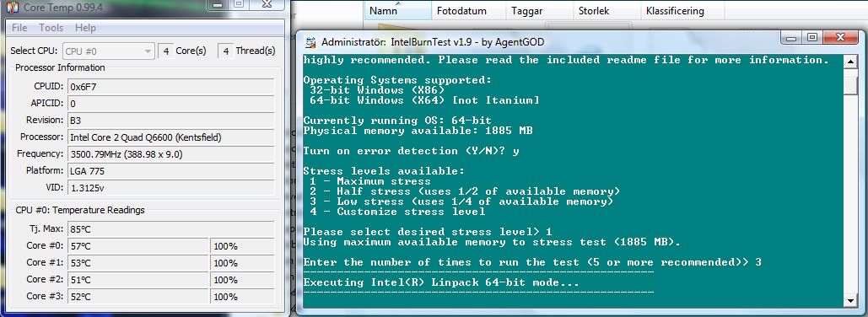The width and height of the screenshot is (868, 317).
Task: Sort by the Fotodatum column header
Action: [x=469, y=10]
